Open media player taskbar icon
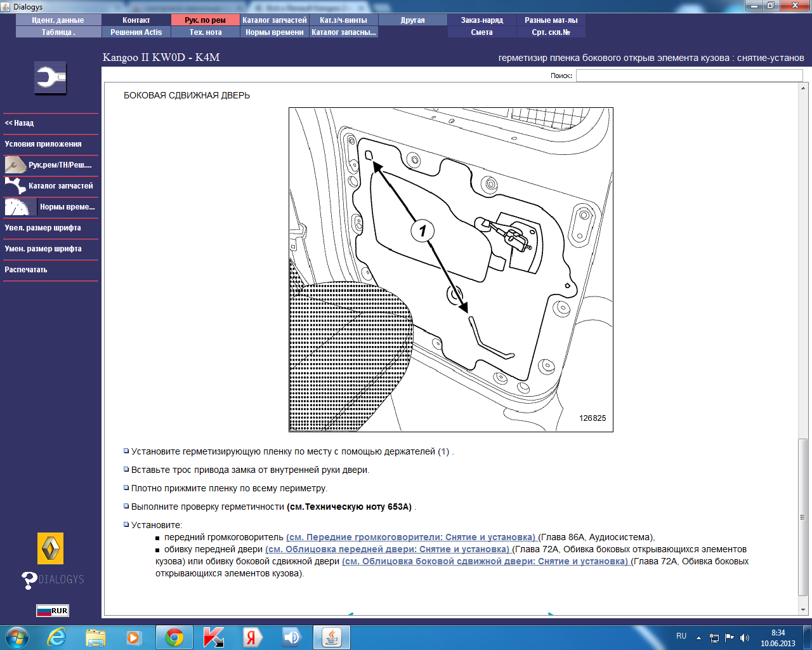The width and height of the screenshot is (812, 650). tap(134, 637)
